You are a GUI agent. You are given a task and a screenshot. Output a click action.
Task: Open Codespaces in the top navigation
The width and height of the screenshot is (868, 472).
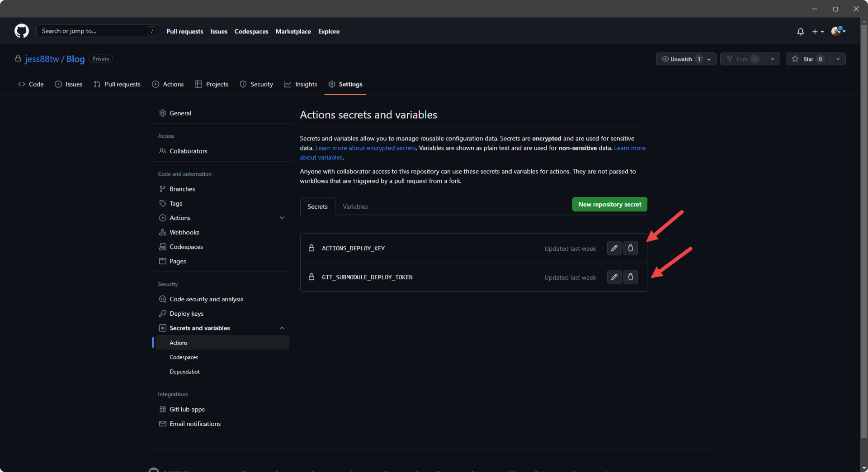point(251,32)
